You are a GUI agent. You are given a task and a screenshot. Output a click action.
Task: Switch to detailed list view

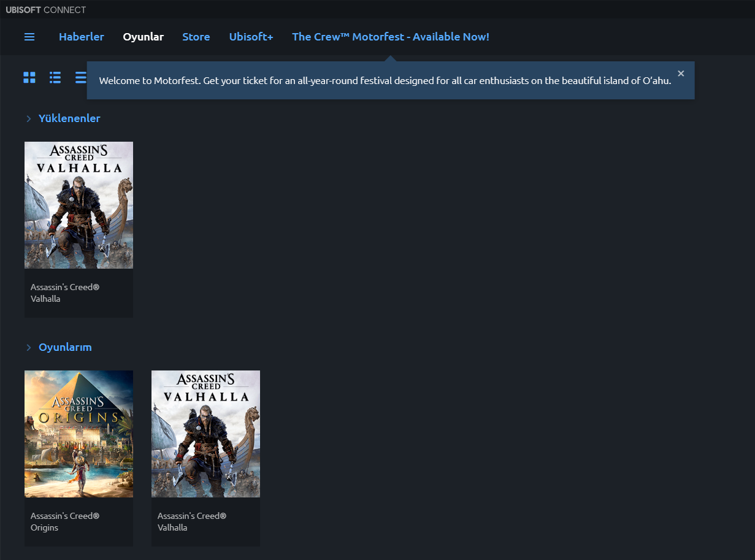(55, 77)
